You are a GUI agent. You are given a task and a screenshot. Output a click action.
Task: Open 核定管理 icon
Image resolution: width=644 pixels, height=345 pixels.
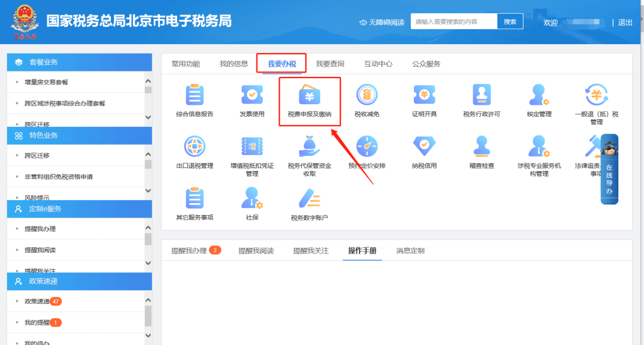539,95
